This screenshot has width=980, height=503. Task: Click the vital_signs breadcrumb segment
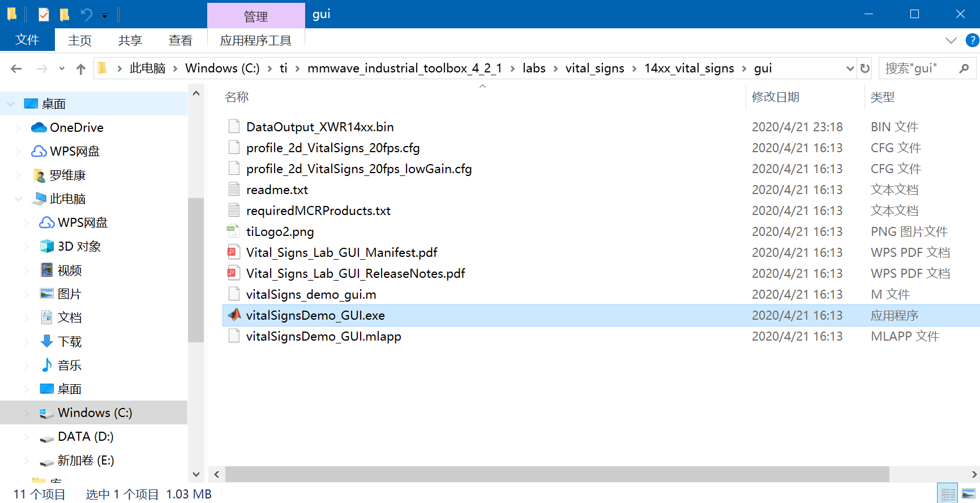click(x=595, y=68)
